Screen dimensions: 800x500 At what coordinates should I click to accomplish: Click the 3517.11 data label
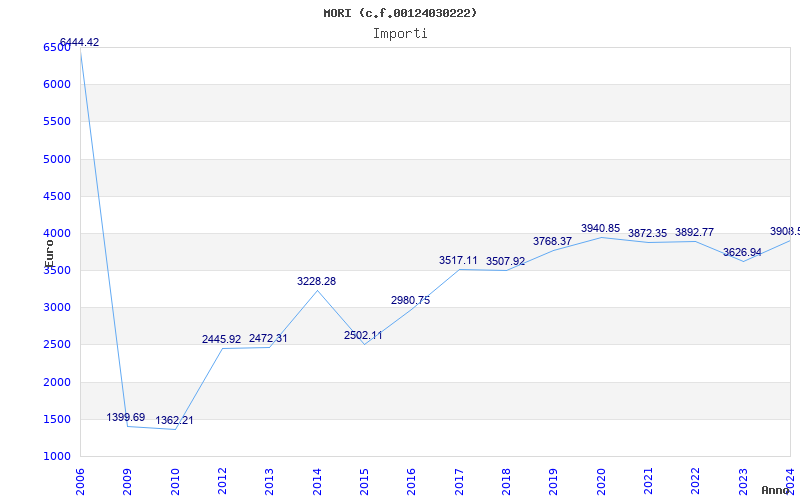pyautogui.click(x=458, y=260)
